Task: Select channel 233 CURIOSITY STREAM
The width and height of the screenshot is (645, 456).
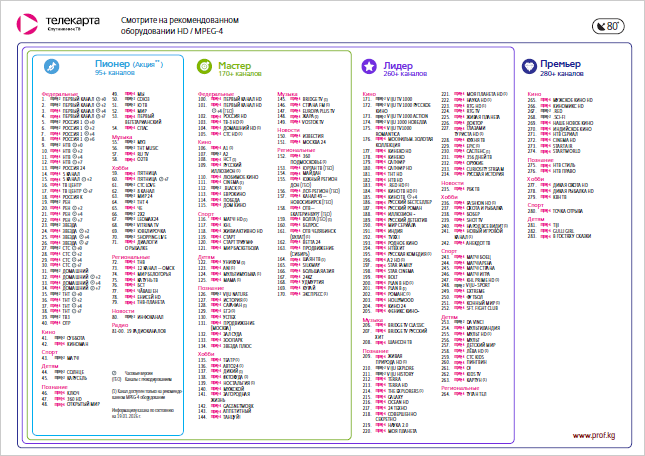Action: tap(473, 169)
